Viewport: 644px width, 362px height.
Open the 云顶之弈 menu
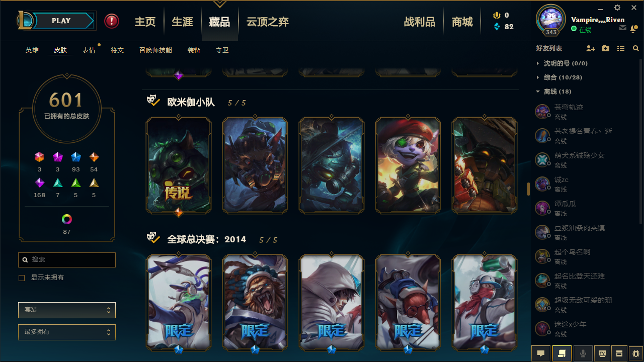point(267,22)
